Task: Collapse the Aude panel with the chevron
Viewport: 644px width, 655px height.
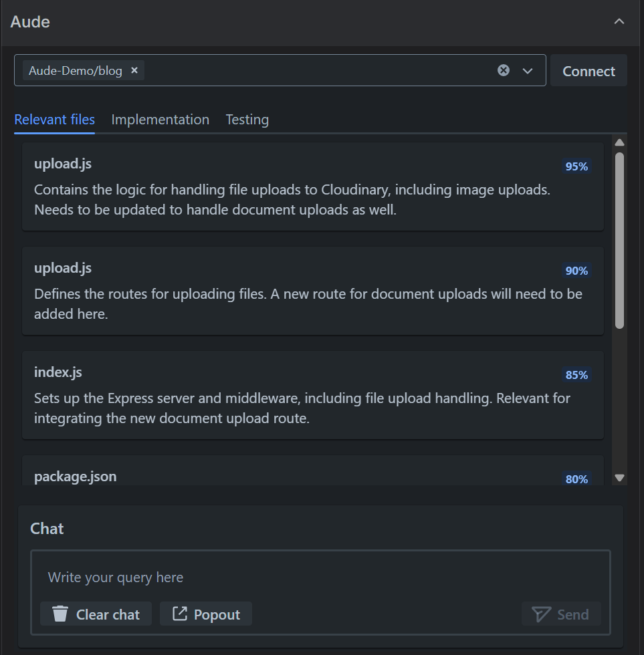Action: [619, 21]
